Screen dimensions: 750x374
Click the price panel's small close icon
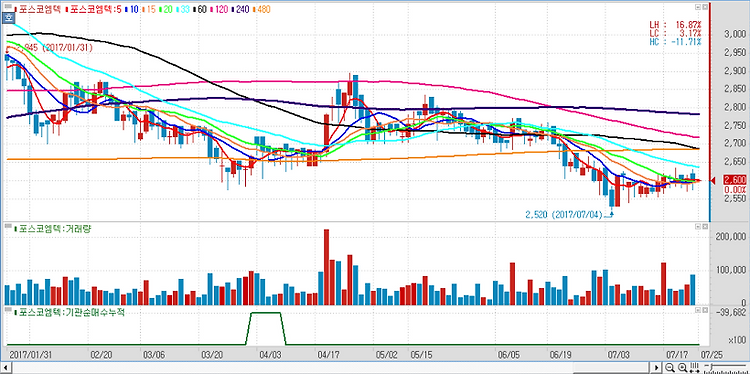point(705,7)
